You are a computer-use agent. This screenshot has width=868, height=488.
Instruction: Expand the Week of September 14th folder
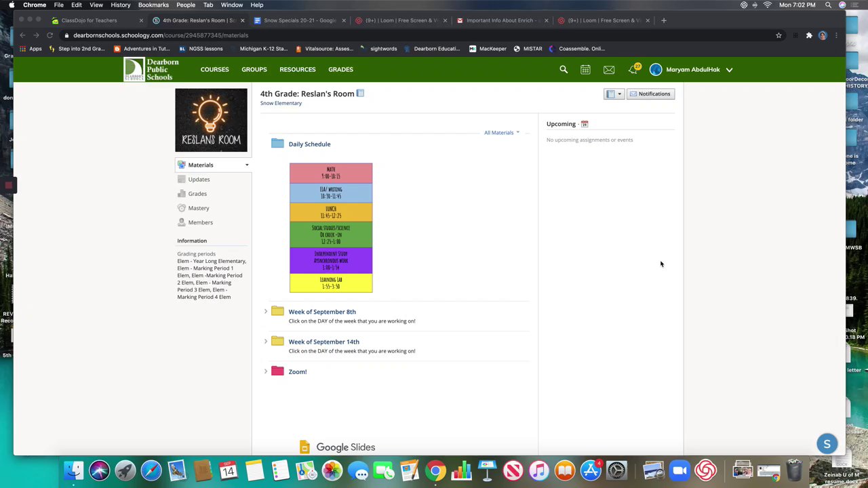click(x=266, y=342)
